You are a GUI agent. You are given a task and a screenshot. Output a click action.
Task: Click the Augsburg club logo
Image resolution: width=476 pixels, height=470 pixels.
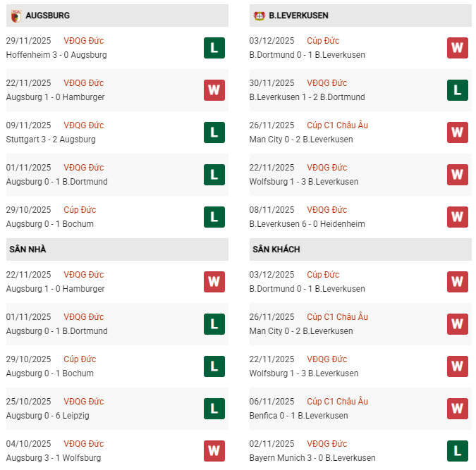coord(16,15)
